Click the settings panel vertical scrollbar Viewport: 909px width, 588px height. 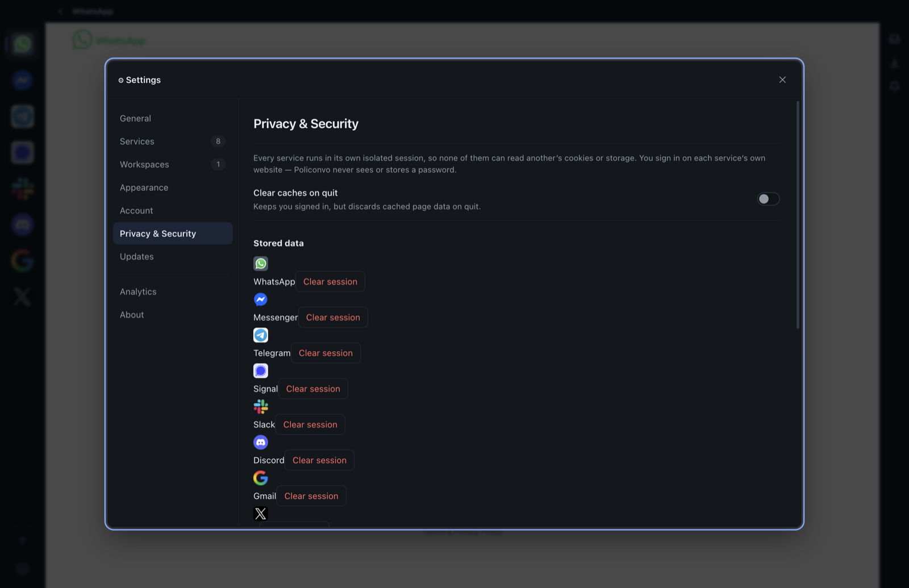click(x=798, y=215)
